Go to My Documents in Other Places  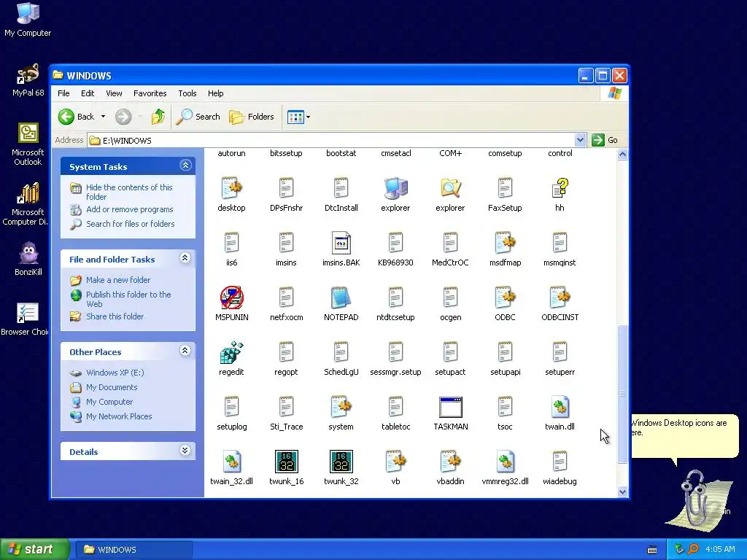[x=112, y=387]
